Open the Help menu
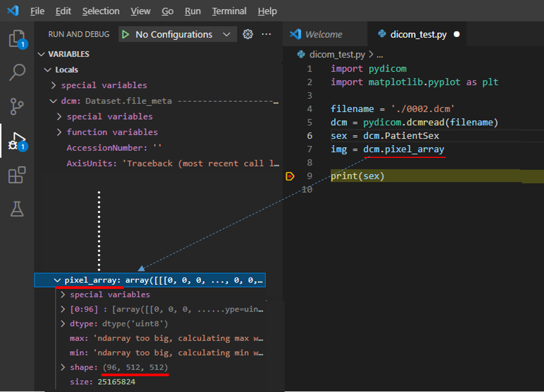Viewport: 544px width, 392px height. 267,11
